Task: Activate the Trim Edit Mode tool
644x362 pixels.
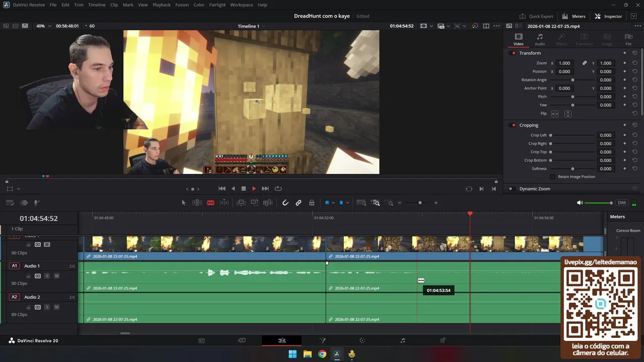Action: [197, 203]
